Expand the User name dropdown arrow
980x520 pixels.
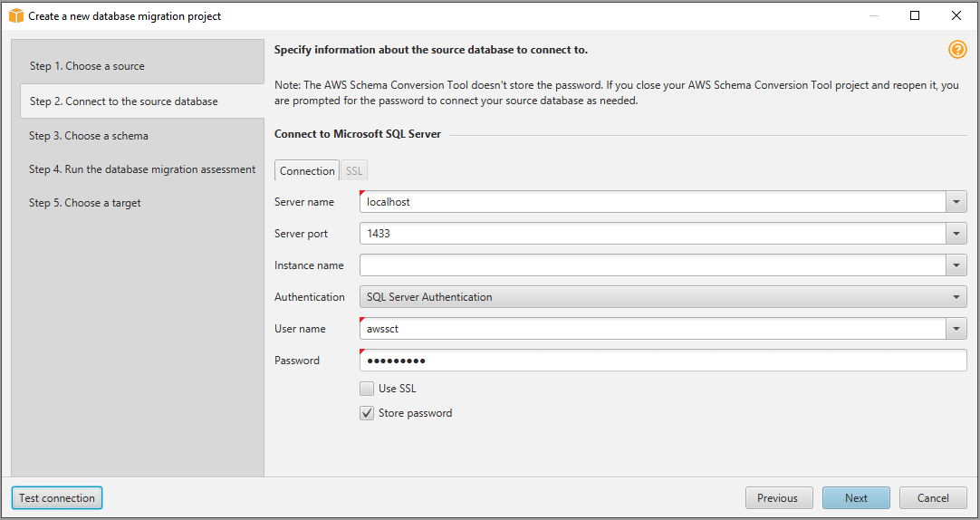[956, 329]
